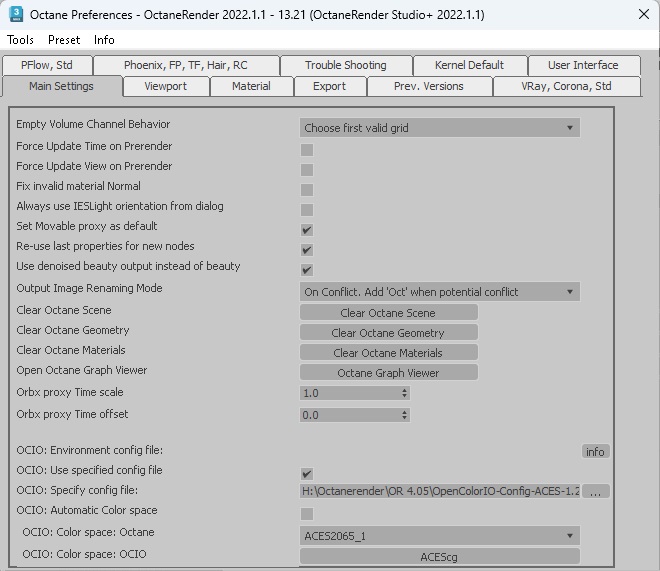
Task: Click the ACEScg color space button
Action: click(439, 556)
